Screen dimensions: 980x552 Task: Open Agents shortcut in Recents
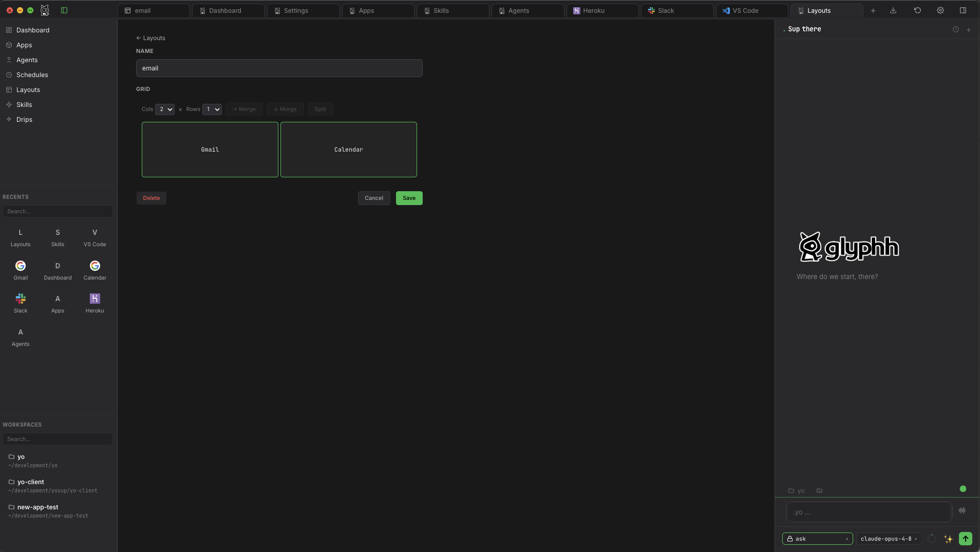pos(21,337)
